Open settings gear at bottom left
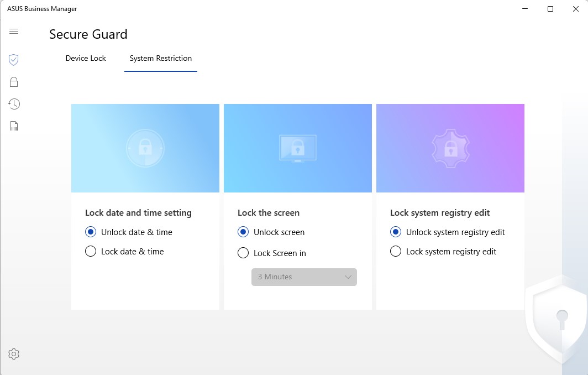Viewport: 588px width, 375px height. tap(14, 354)
